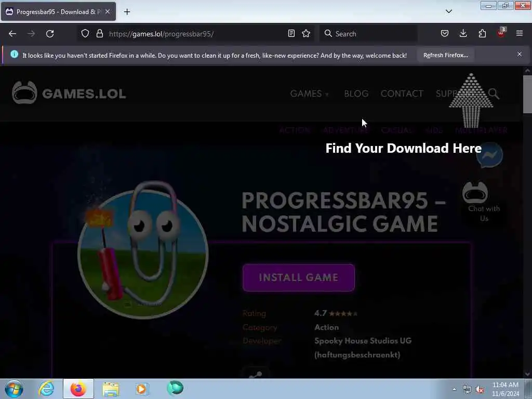Open the Games.lol logo homepage
The width and height of the screenshot is (532, 399).
(69, 93)
